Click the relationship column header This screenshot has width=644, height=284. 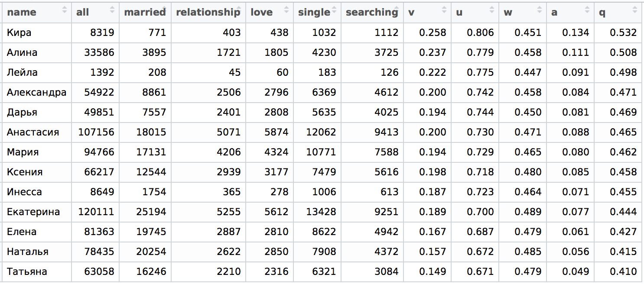tap(208, 13)
